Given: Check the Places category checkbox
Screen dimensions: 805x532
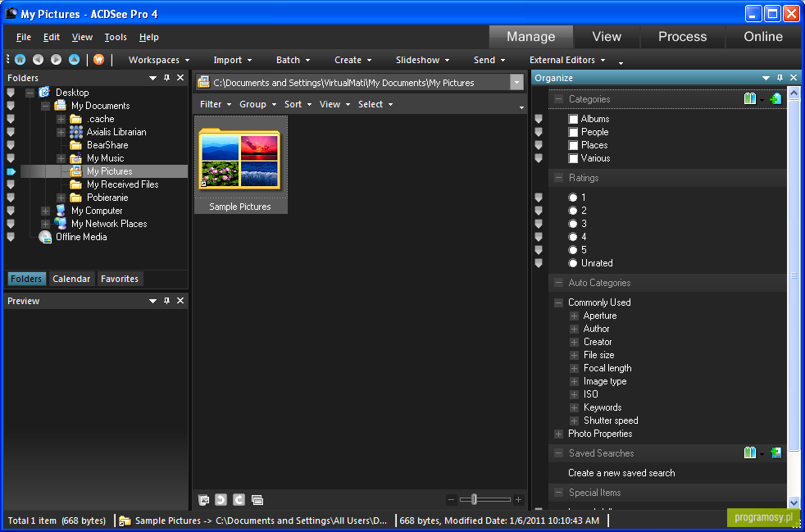Looking at the screenshot, I should pos(574,145).
